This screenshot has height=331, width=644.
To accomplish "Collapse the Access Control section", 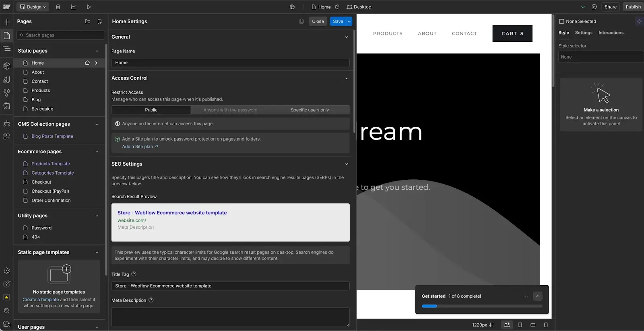I will [347, 78].
